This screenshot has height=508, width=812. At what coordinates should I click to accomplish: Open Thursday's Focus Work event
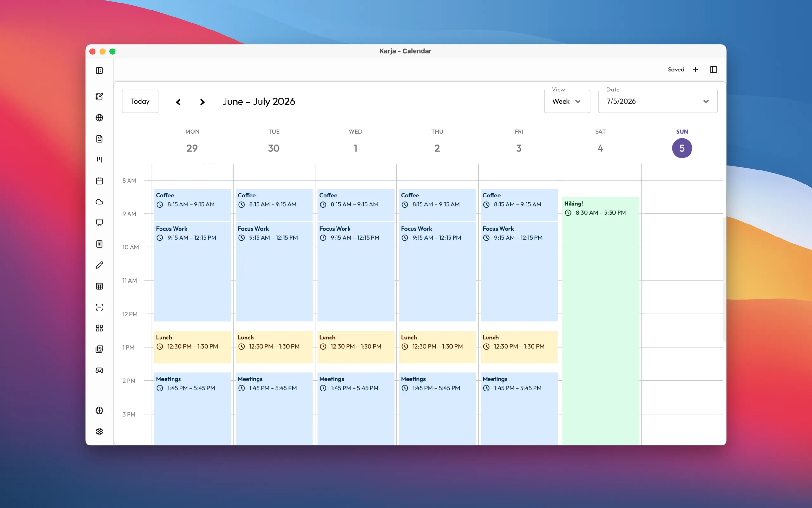point(437,271)
